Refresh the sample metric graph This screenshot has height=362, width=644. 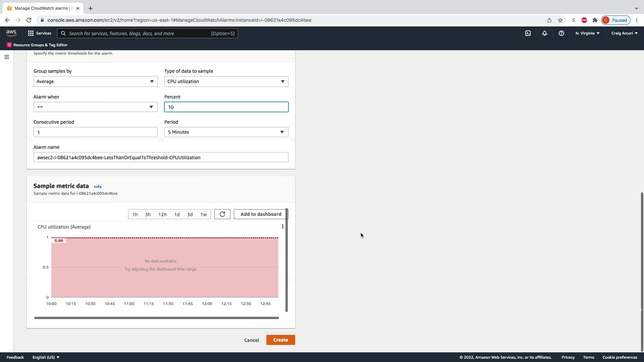222,214
